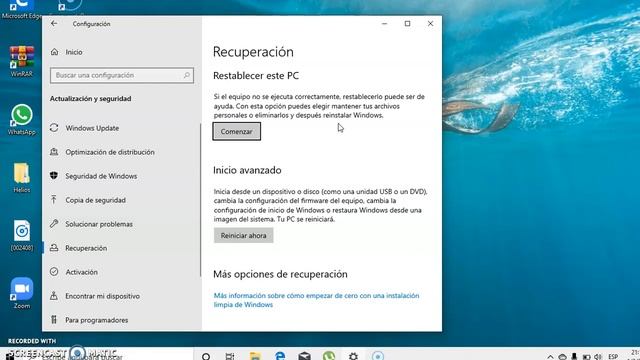Viewport: 640px width, 360px height.
Task: Open Settings gear on taskbar
Action: [x=353, y=356]
